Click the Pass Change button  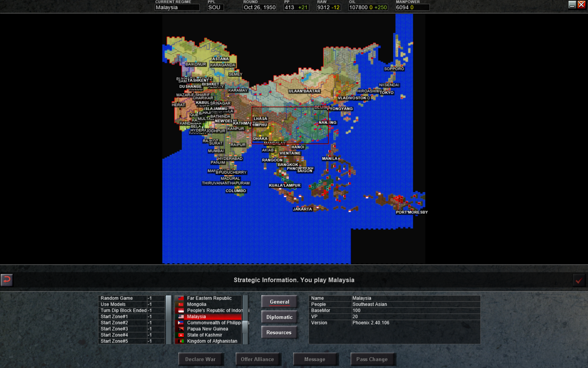click(x=372, y=359)
